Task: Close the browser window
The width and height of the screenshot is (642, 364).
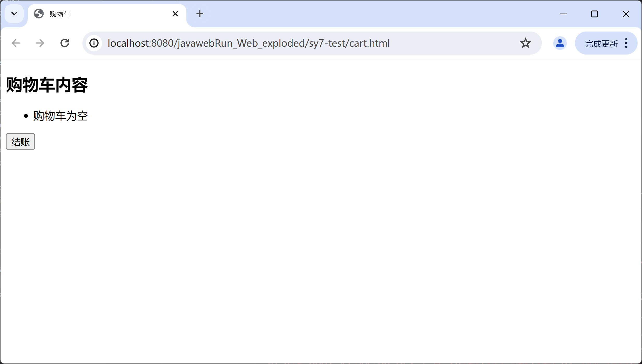Action: (x=626, y=14)
